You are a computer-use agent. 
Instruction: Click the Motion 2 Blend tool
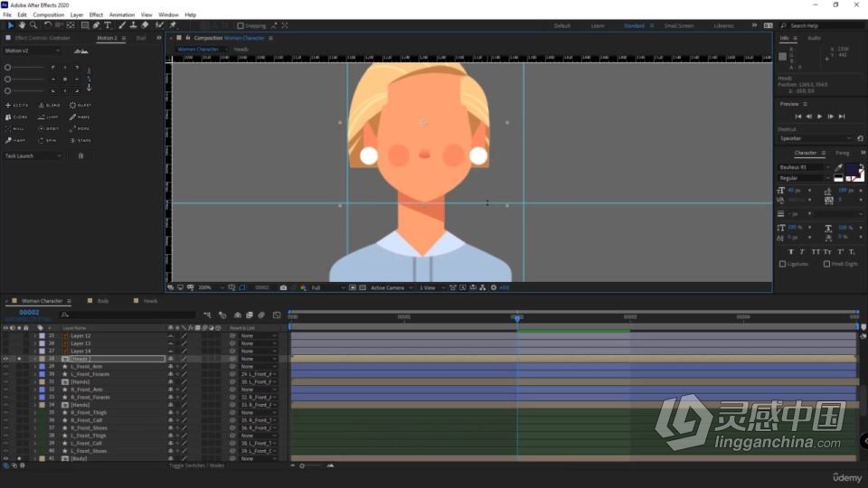click(x=49, y=105)
